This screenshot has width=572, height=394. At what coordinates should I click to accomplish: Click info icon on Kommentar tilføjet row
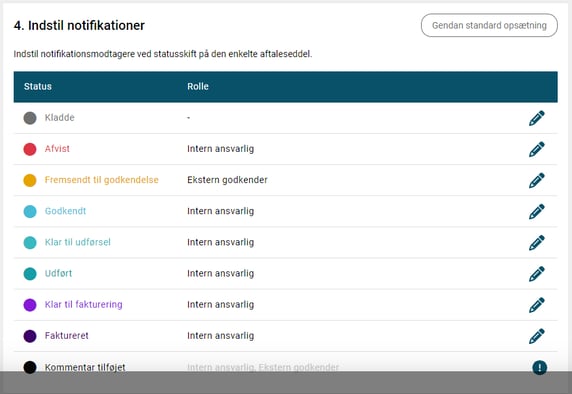(540, 367)
